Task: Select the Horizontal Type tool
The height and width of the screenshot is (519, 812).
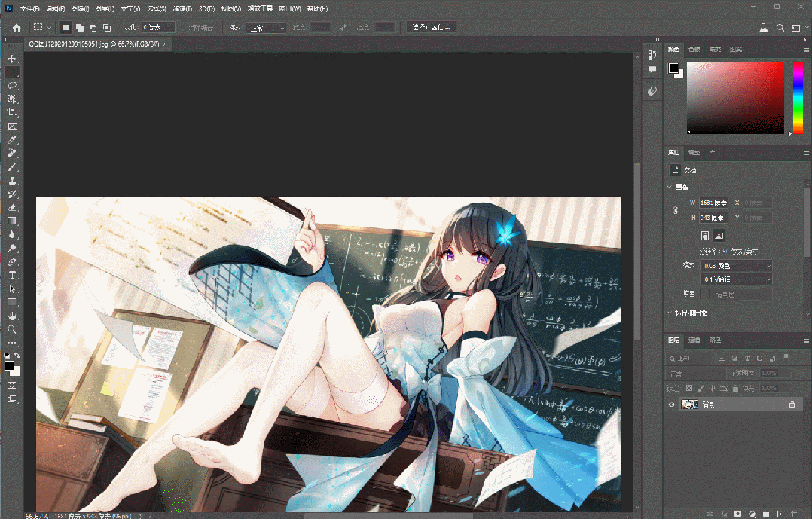Action: 12,275
